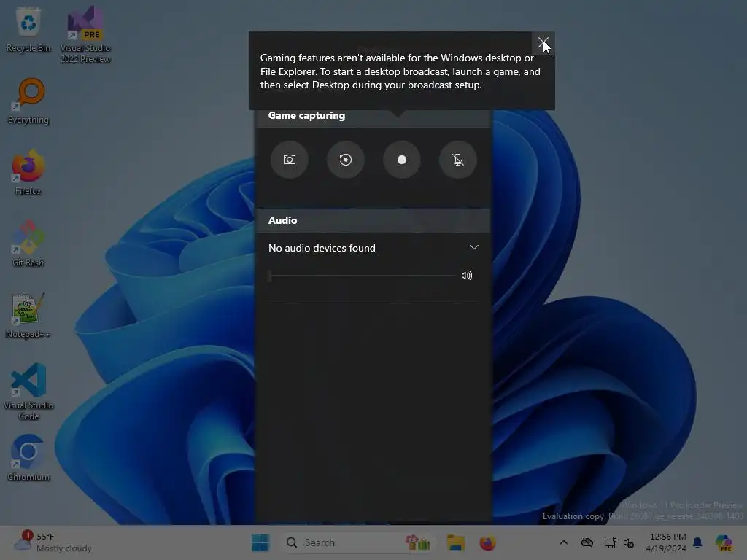The image size is (747, 560).
Task: Click the OneDrive cloud tray icon
Action: [x=587, y=542]
